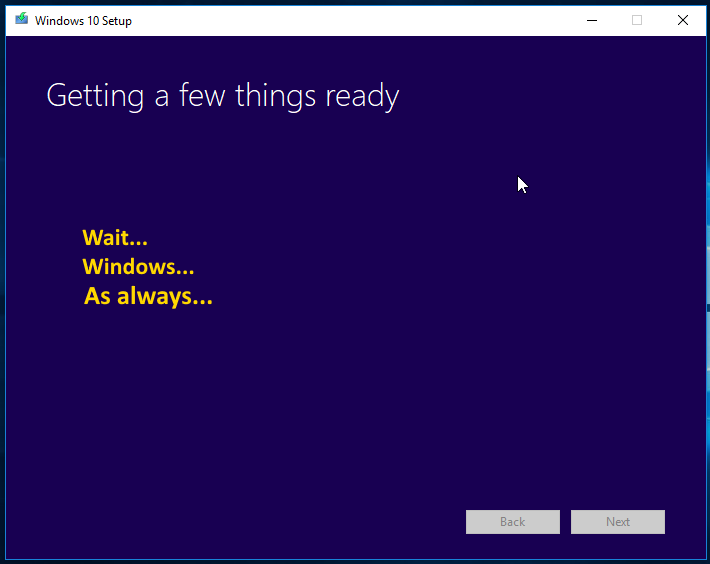Click the Windows 10 Setup title bar icon
The height and width of the screenshot is (564, 710).
[x=21, y=19]
